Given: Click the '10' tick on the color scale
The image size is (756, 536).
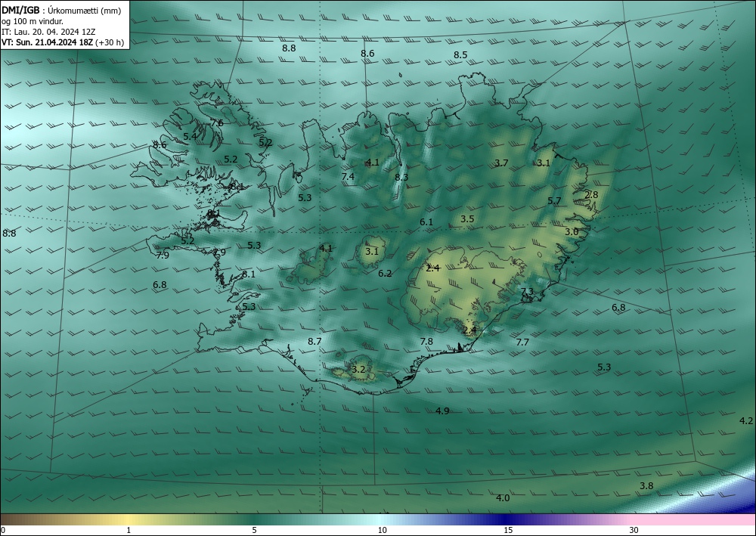Looking at the screenshot, I should tap(382, 530).
